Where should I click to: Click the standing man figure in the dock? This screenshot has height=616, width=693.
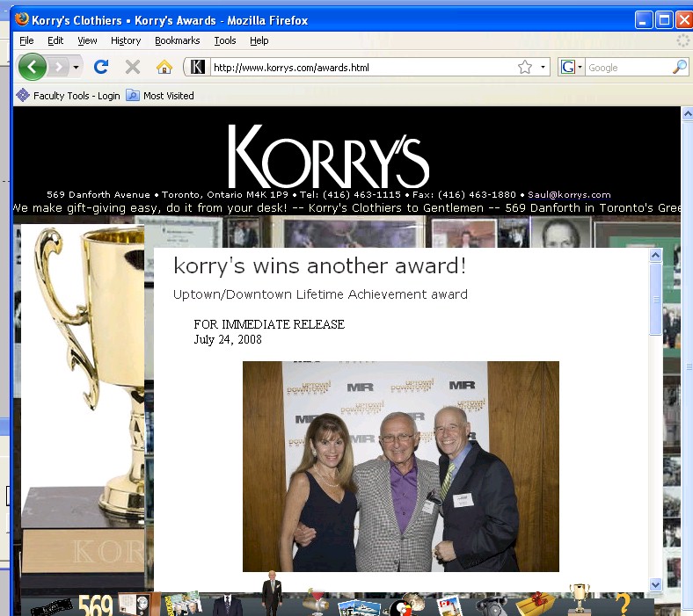pos(272,593)
